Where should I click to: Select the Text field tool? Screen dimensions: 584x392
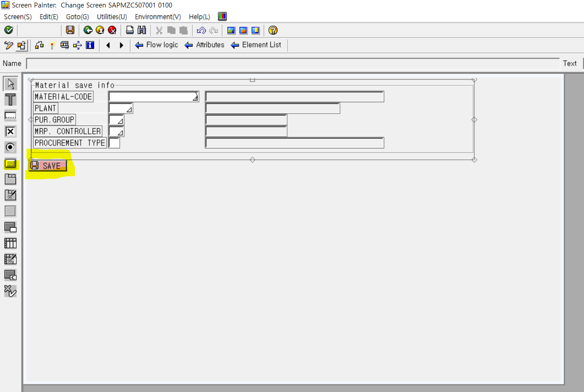point(11,99)
